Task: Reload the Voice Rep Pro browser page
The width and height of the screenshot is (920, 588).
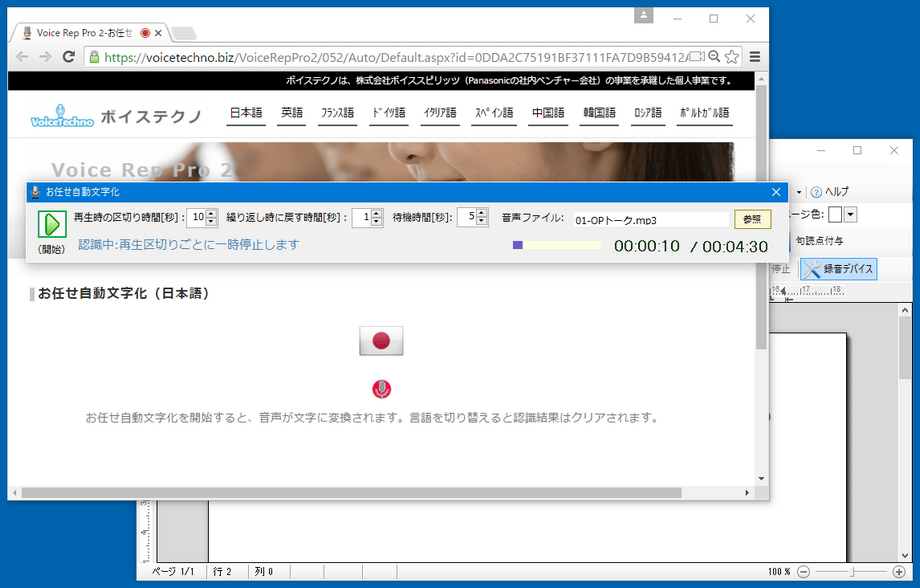Action: pyautogui.click(x=69, y=57)
